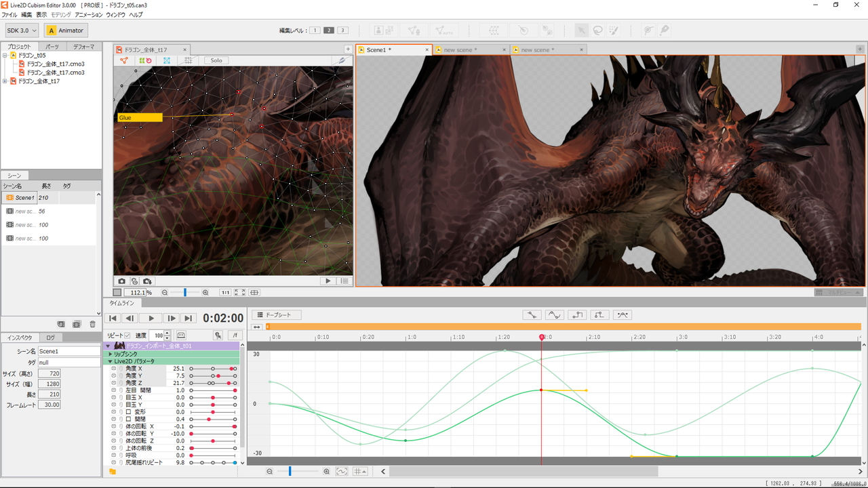The height and width of the screenshot is (488, 868).
Task: Click the trash icon in scene panel
Action: coord(93,325)
